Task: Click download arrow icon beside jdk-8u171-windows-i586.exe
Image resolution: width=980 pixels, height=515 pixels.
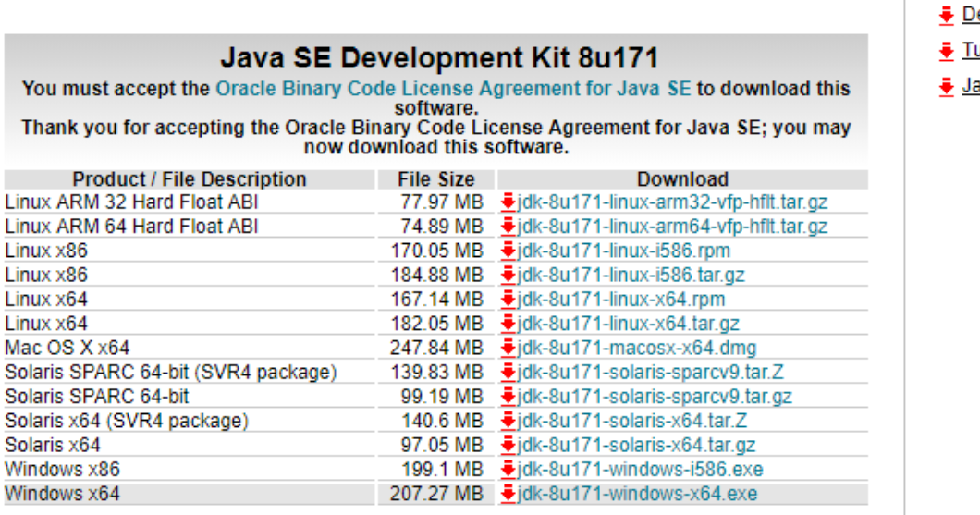Action: [508, 470]
